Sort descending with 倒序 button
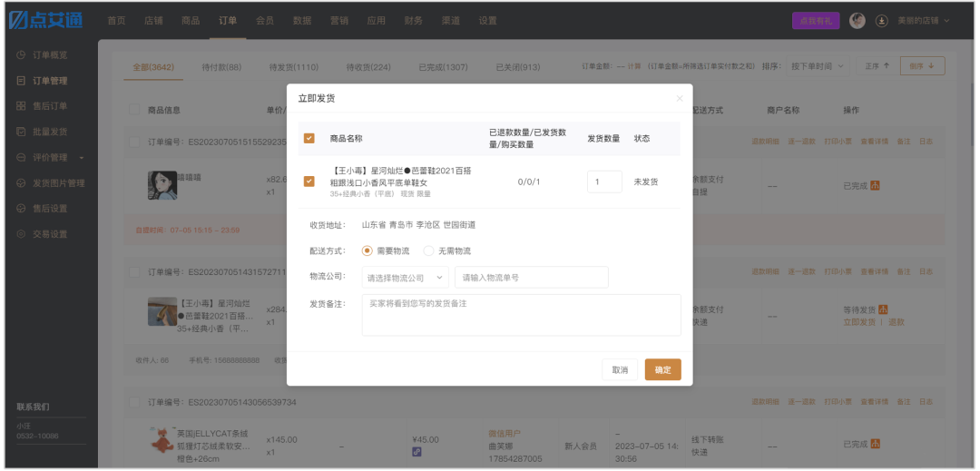 tap(923, 66)
